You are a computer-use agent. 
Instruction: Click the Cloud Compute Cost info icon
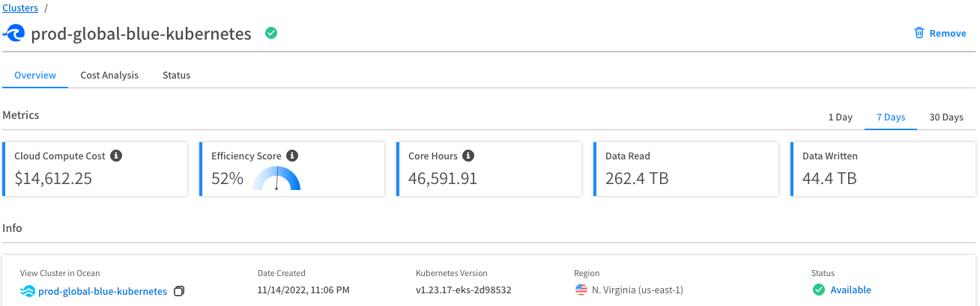116,156
